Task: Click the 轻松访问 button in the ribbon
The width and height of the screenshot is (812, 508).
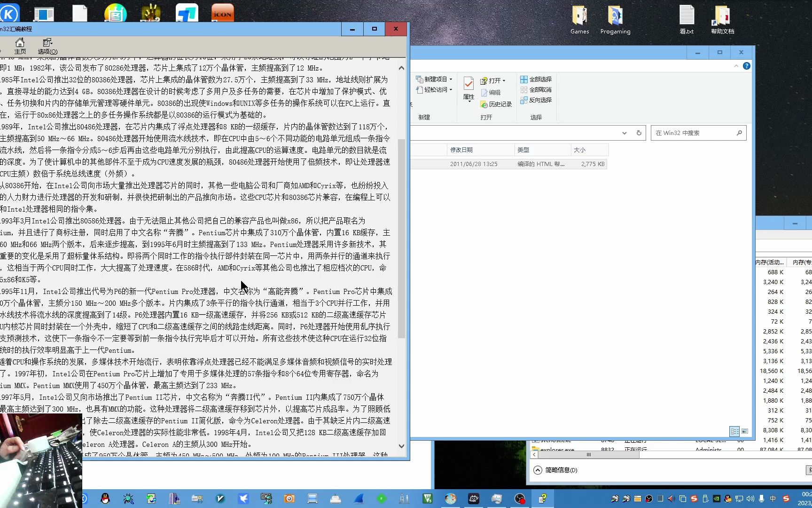Action: click(x=435, y=90)
